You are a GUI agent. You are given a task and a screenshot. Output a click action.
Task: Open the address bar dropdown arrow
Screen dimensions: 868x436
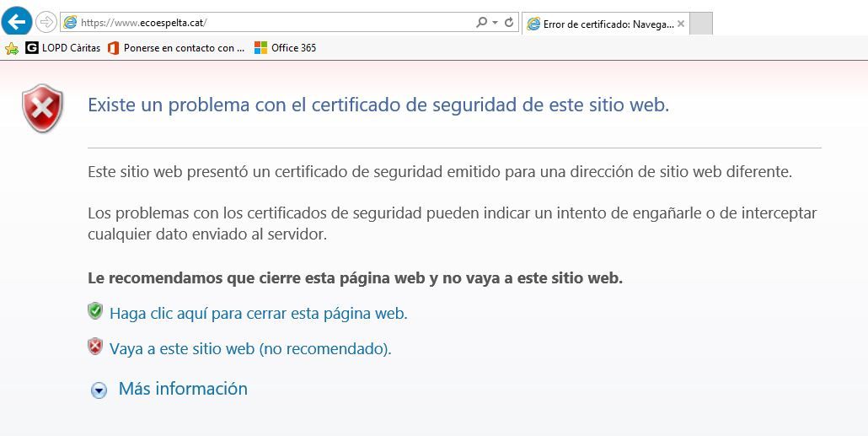(495, 23)
